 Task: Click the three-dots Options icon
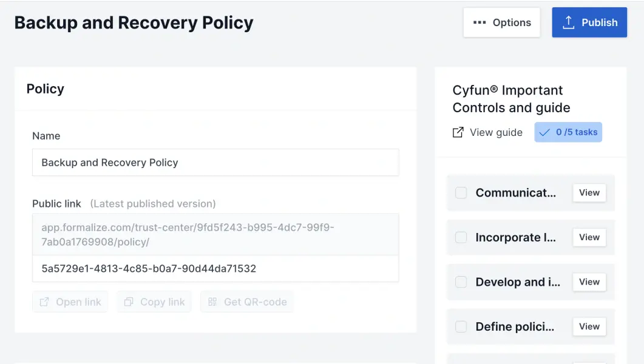480,22
